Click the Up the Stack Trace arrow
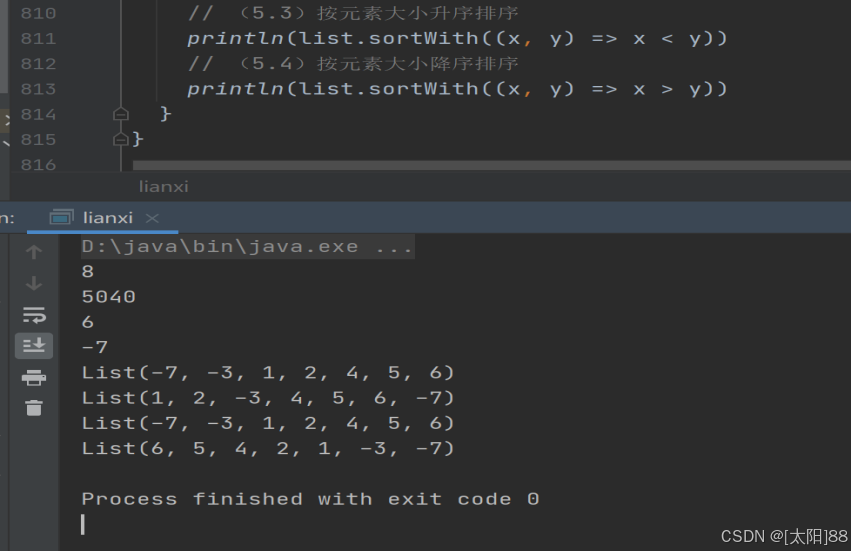The height and width of the screenshot is (552, 852). 34,252
